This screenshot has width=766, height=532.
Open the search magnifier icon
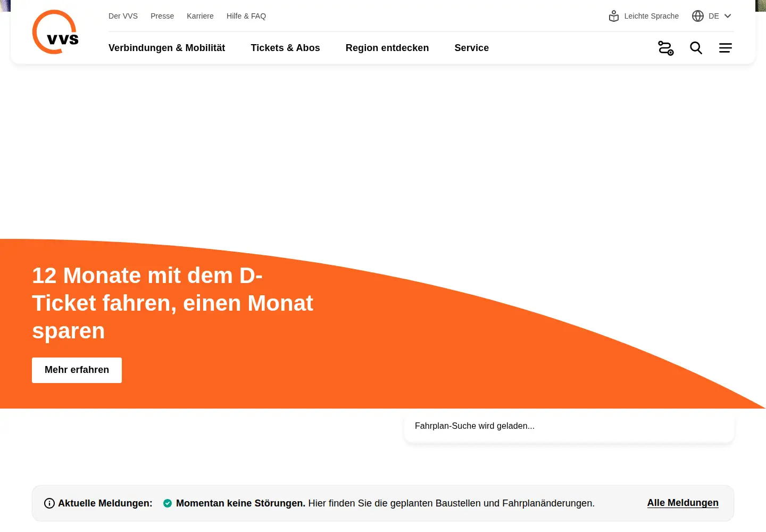pyautogui.click(x=696, y=48)
